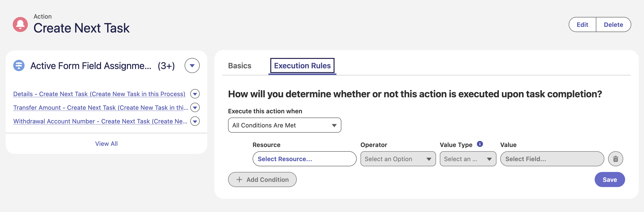This screenshot has width=644, height=212.
Task: Open actions menu for Transfer Amount row
Action: 195,107
